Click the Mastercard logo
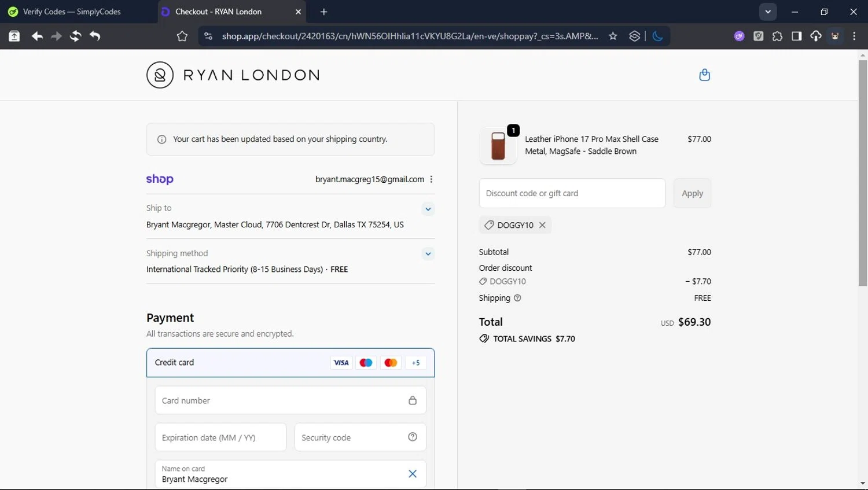 (391, 363)
